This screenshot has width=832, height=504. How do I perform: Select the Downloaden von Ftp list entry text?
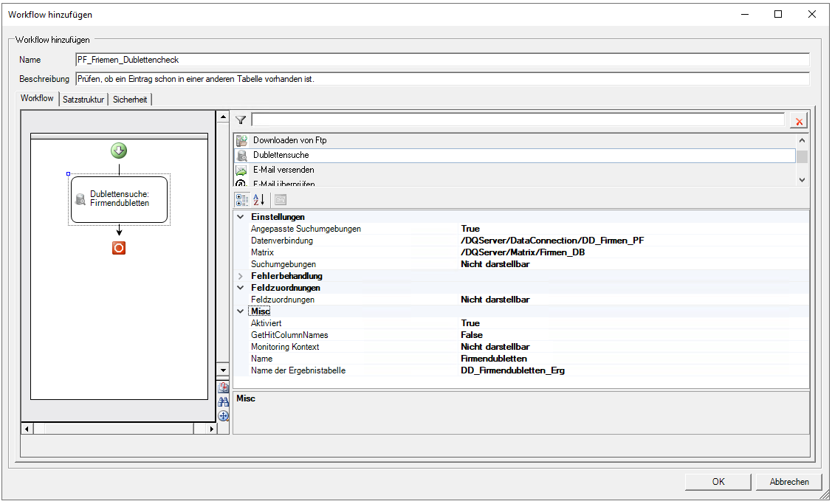289,141
